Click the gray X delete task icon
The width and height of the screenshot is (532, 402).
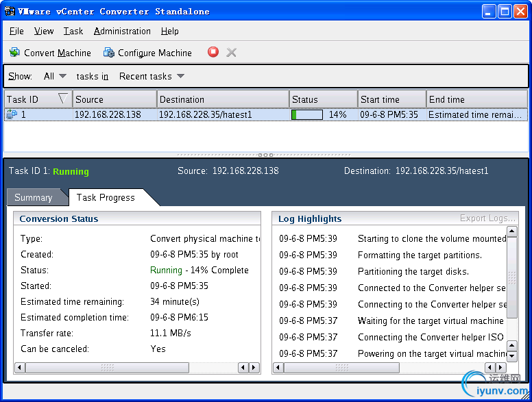coord(232,52)
